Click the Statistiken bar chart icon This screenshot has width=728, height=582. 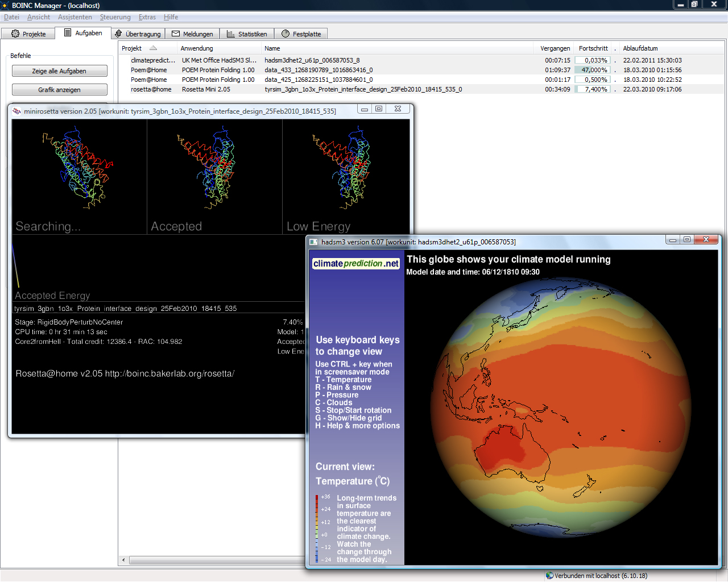tap(230, 34)
